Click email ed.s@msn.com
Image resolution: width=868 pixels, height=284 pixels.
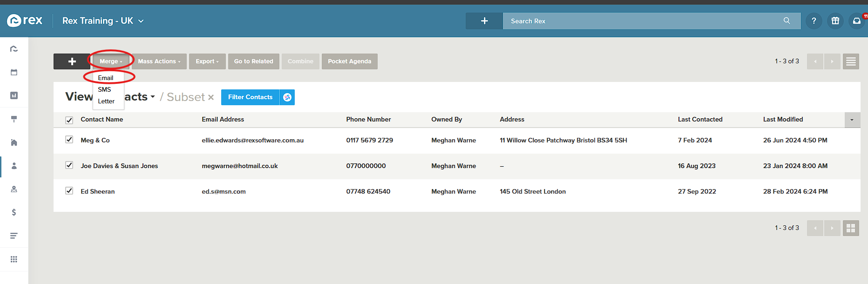click(x=224, y=191)
